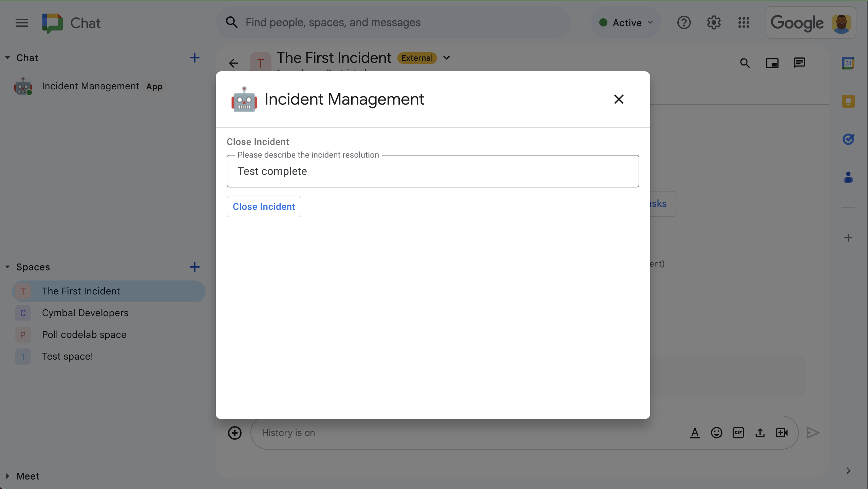Click the checkmark tasks icon on right sidebar
This screenshot has width=868, height=489.
pos(848,138)
